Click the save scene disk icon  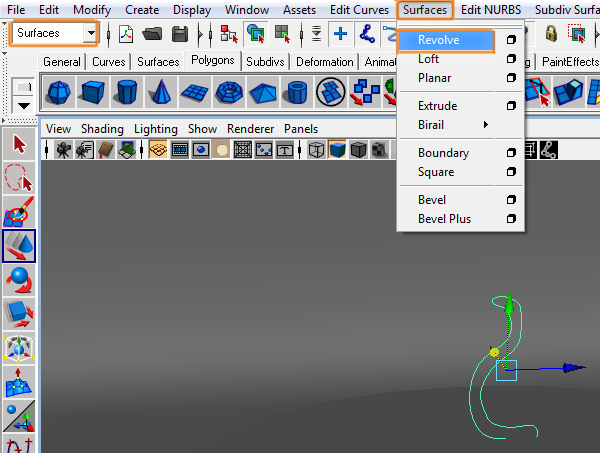[x=180, y=33]
